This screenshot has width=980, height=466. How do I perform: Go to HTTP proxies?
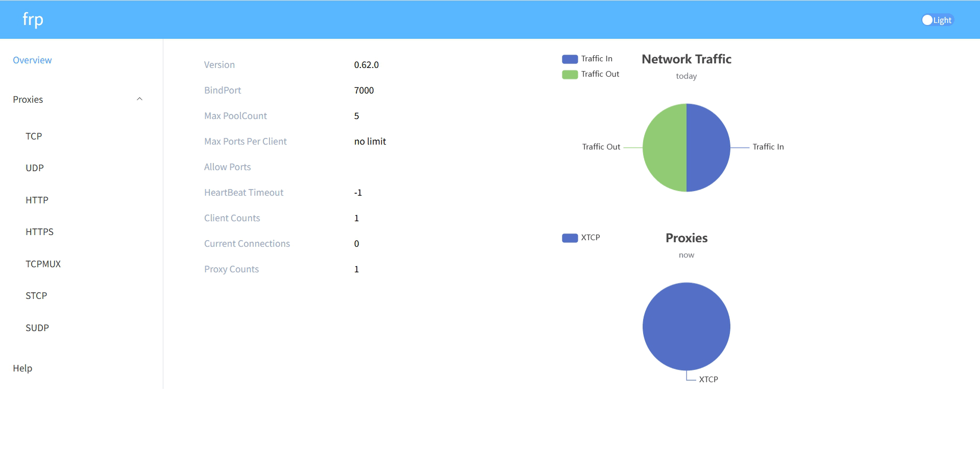37,200
